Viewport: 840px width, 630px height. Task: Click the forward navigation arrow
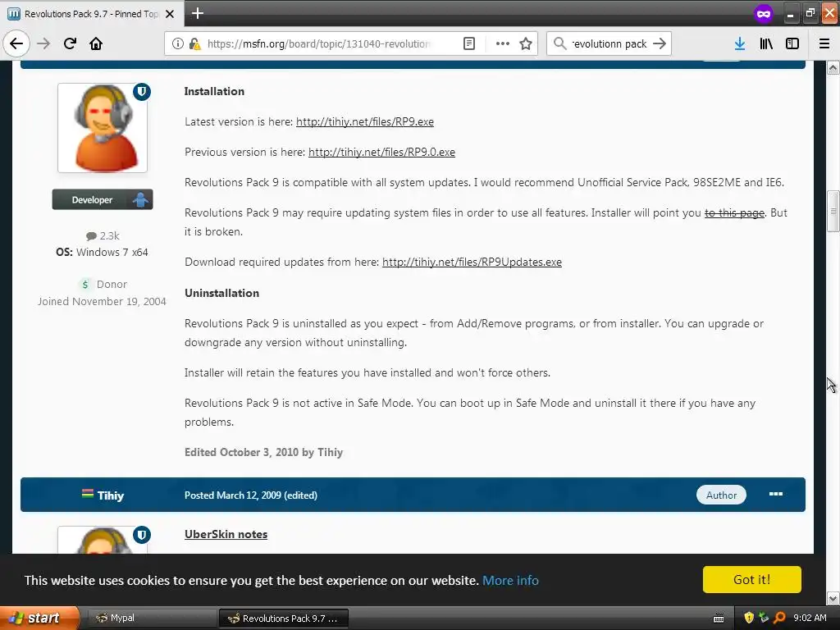[43, 43]
